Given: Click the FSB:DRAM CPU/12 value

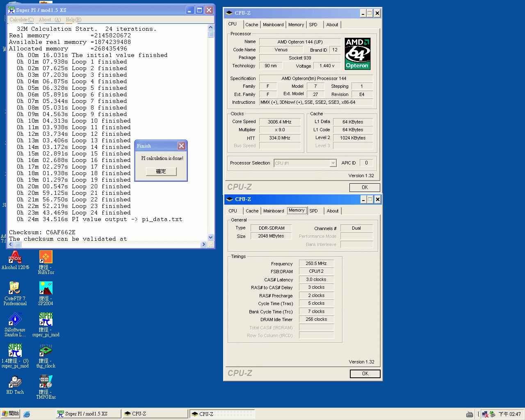Looking at the screenshot, I should click(316, 271).
